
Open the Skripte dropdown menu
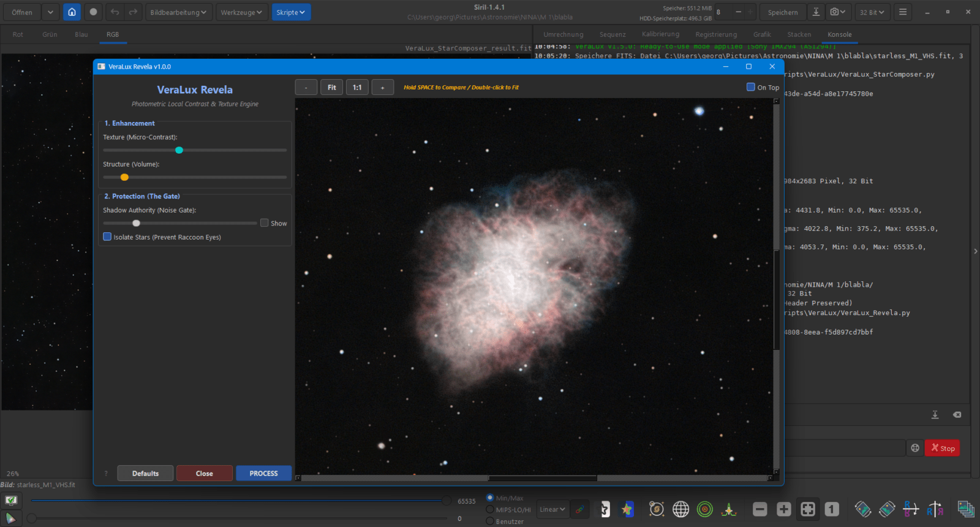click(x=291, y=12)
